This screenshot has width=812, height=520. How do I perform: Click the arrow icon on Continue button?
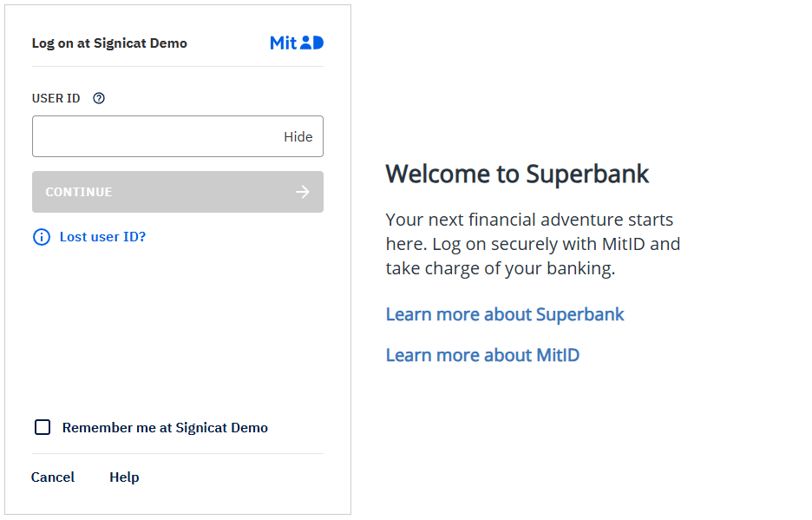pyautogui.click(x=303, y=192)
